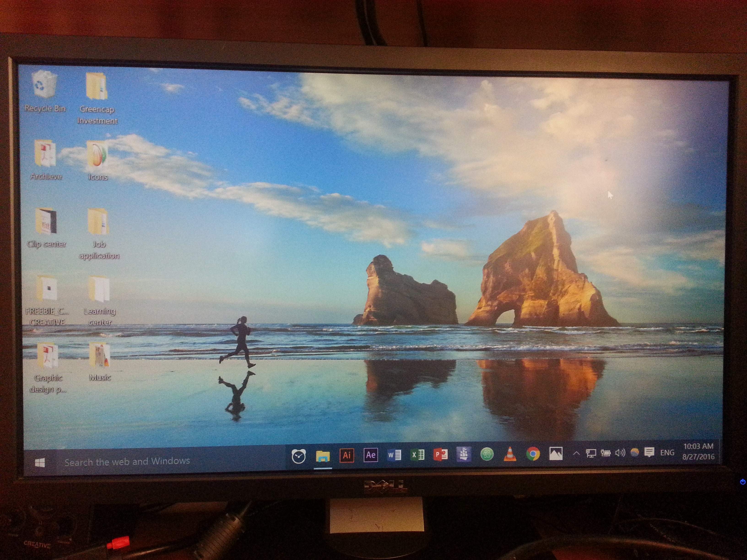Click the Search the web and Windows box
The height and width of the screenshot is (560, 747).
click(x=127, y=461)
